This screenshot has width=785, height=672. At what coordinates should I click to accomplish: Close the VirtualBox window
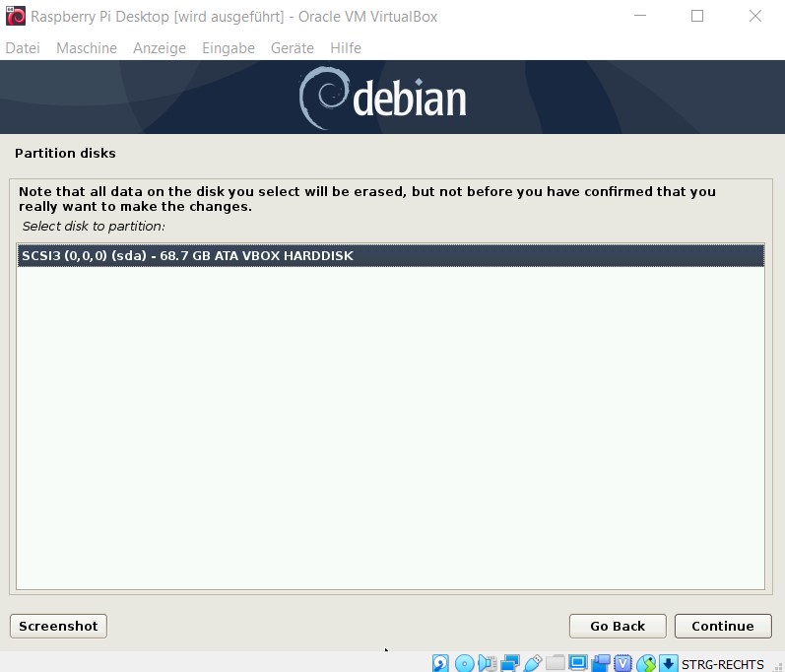click(x=755, y=16)
